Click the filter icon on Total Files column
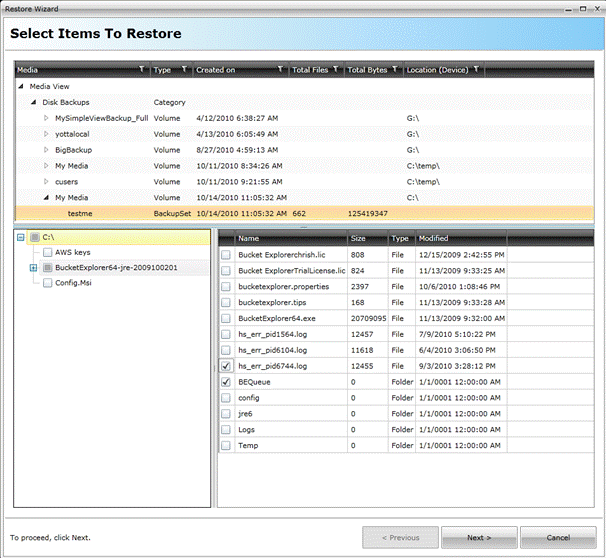Screen dimensions: 606x558 (x=335, y=69)
